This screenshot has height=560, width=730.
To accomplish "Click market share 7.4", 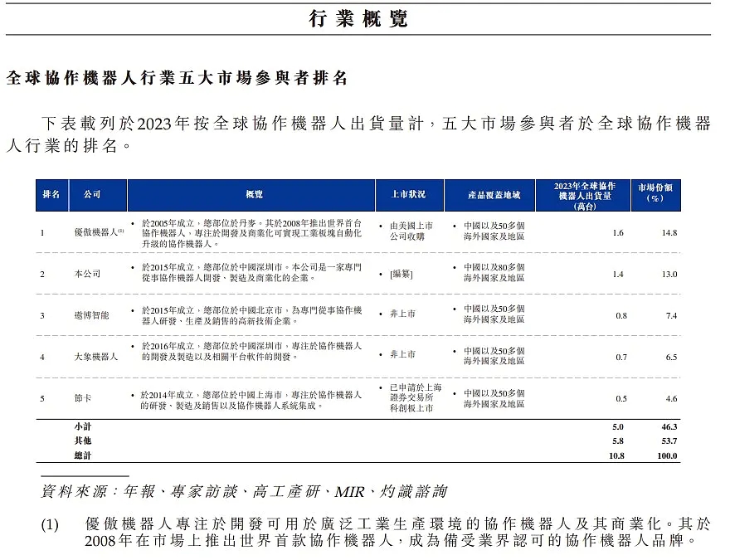I will [671, 315].
